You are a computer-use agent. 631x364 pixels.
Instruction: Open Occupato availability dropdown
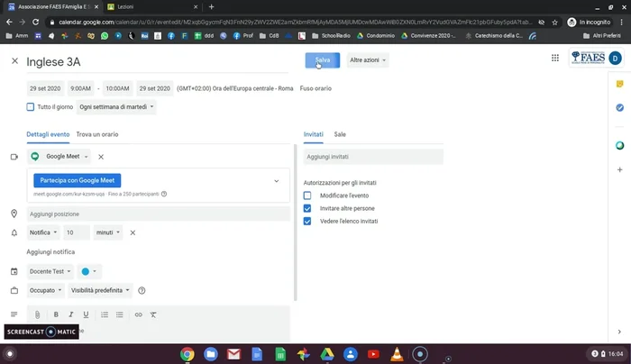click(x=45, y=290)
